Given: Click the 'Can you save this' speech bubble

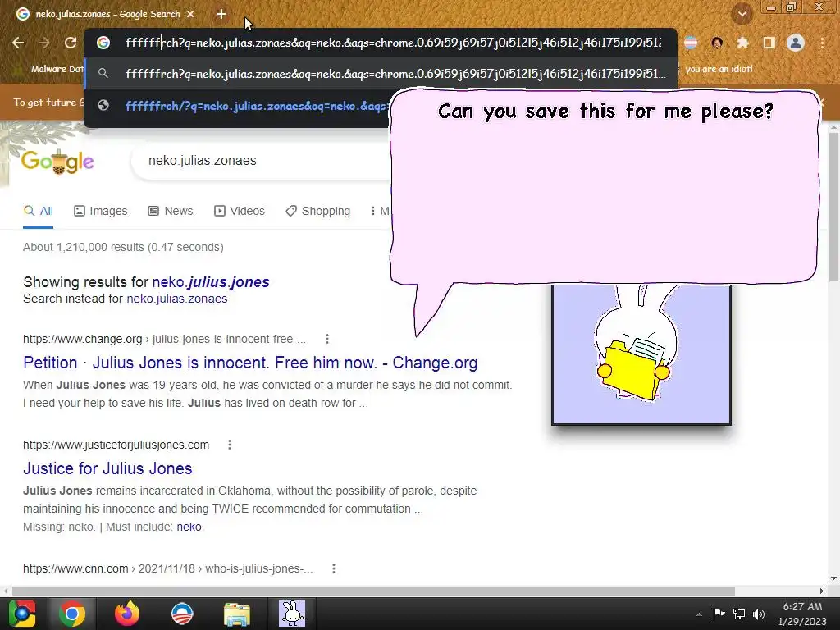Looking at the screenshot, I should pyautogui.click(x=605, y=186).
